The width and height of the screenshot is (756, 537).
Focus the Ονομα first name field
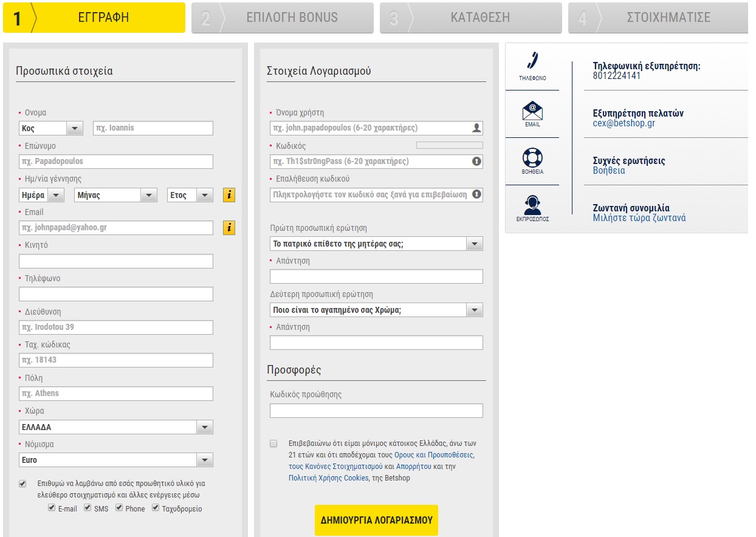pos(153,128)
